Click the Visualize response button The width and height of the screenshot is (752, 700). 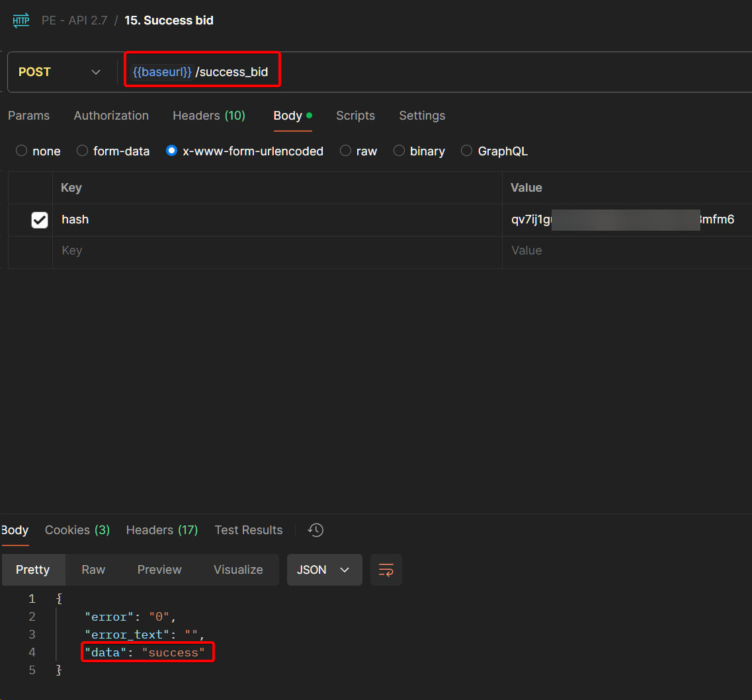point(238,570)
